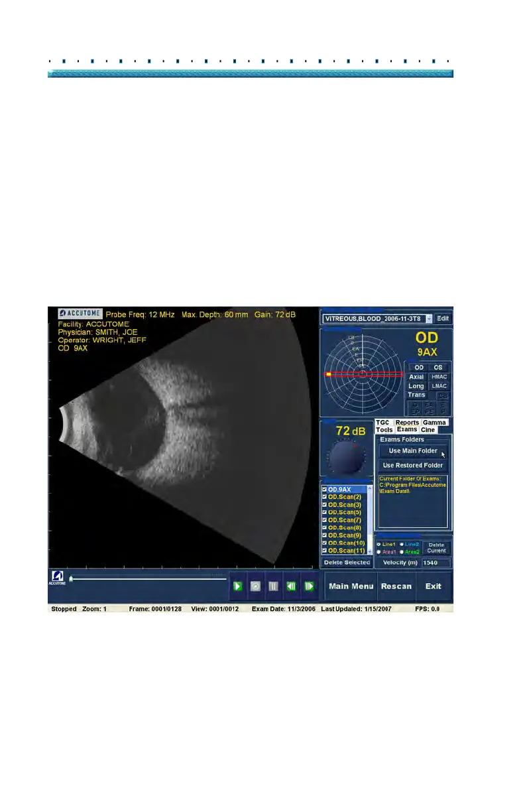Open the Main Menu
The width and height of the screenshot is (525, 812).
351,586
